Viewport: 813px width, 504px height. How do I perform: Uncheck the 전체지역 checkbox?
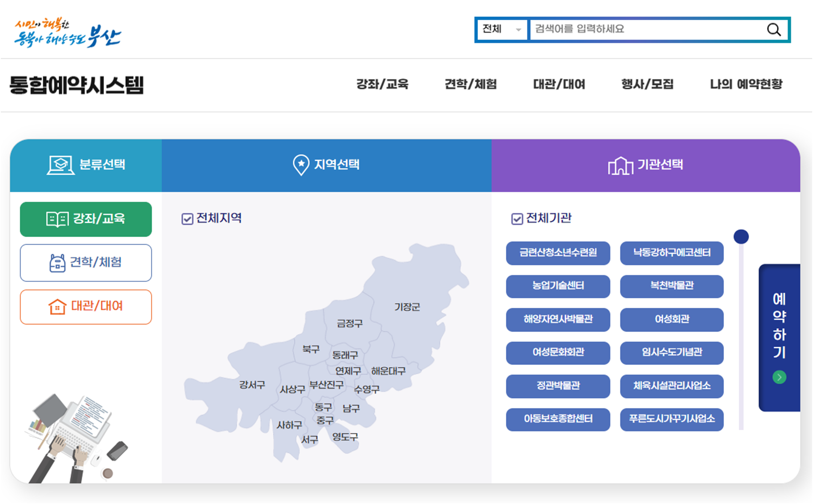click(187, 219)
